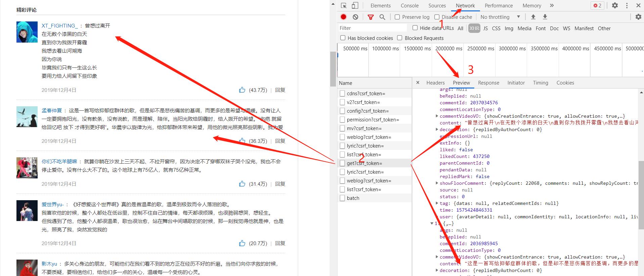The image size is (644, 276).
Task: Open 你们不吃羊腿嘛 user avatar
Action: pyautogui.click(x=27, y=168)
